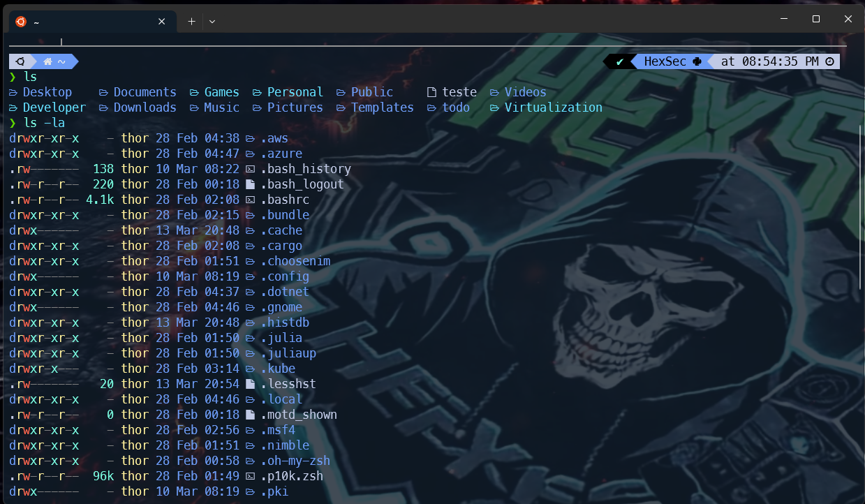This screenshot has height=504, width=865.
Task: Click the OS logo icon starting the prompt
Action: [x=20, y=61]
